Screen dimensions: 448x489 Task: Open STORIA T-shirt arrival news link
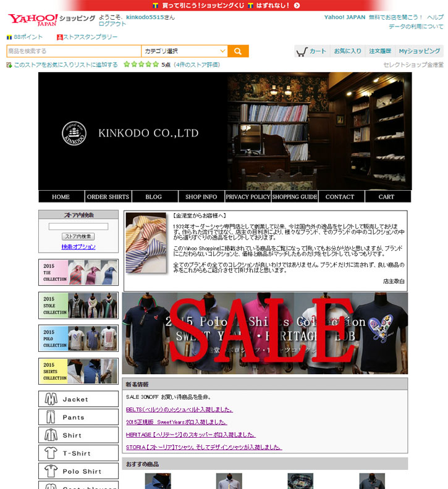click(204, 447)
